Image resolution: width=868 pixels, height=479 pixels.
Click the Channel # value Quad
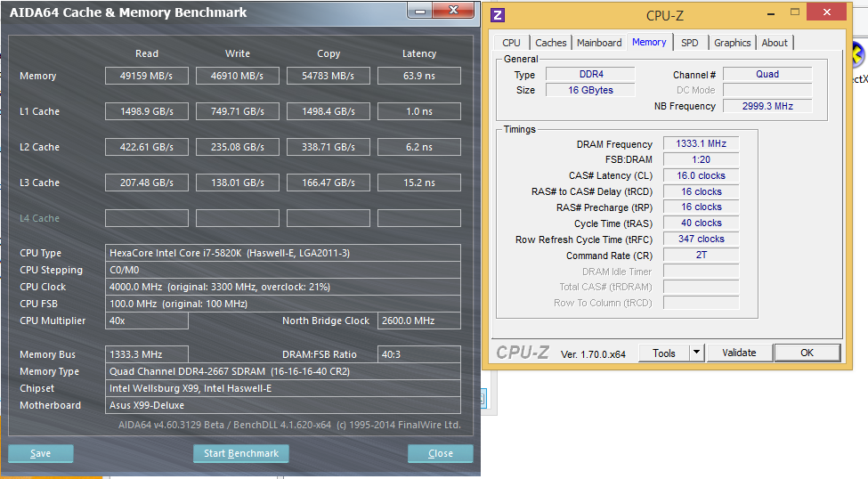(x=767, y=74)
